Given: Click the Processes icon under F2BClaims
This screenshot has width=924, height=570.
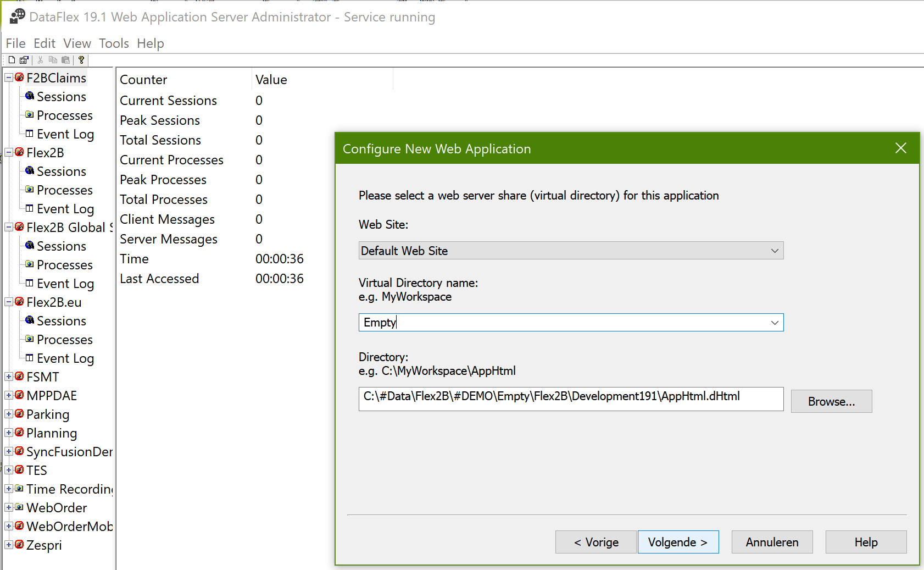Looking at the screenshot, I should pyautogui.click(x=30, y=115).
